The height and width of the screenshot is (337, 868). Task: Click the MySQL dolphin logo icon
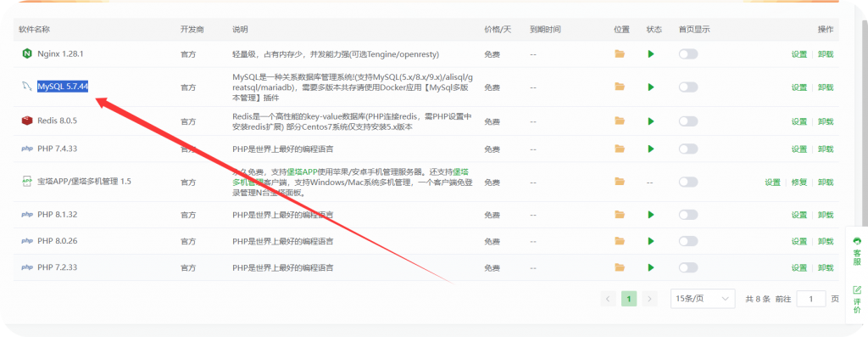point(26,87)
